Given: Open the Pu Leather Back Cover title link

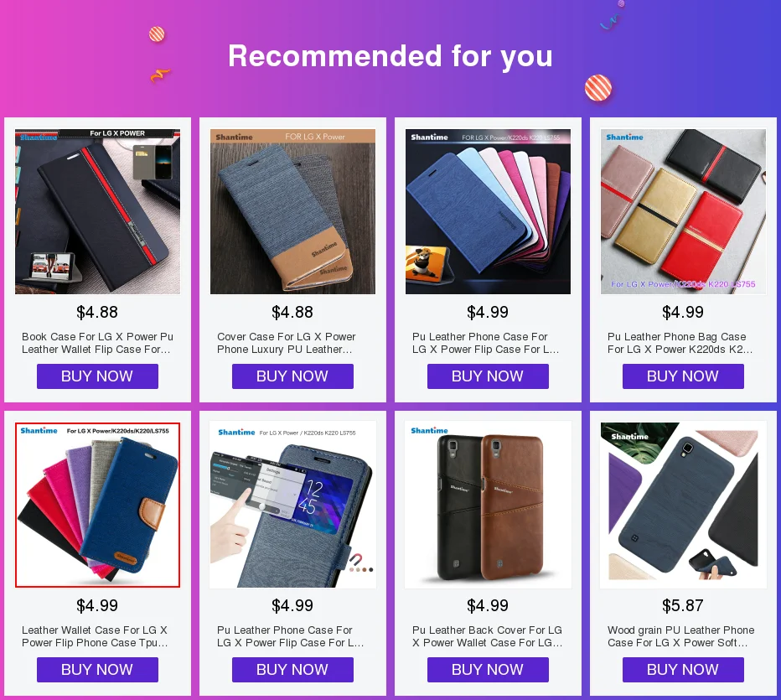Looking at the screenshot, I should tap(487, 636).
